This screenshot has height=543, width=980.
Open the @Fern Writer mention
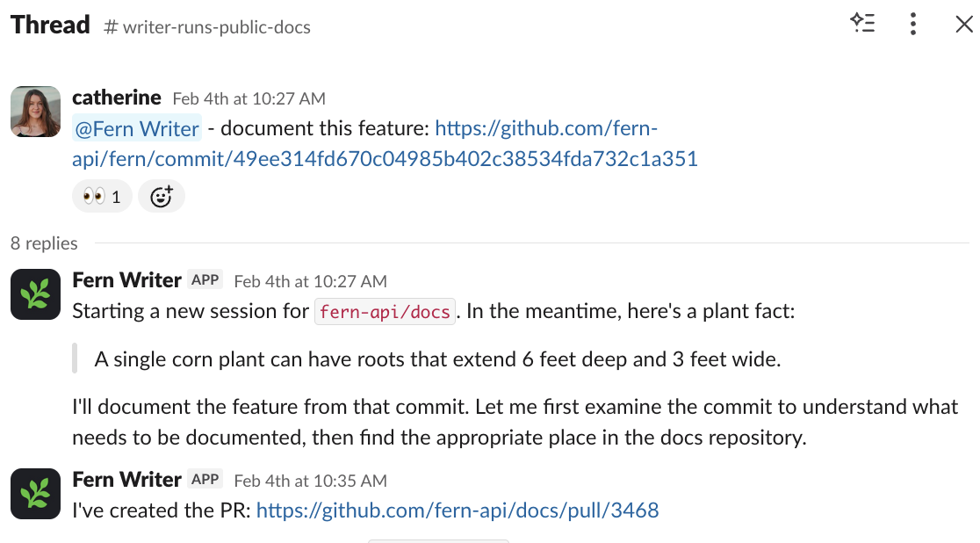[x=136, y=128]
